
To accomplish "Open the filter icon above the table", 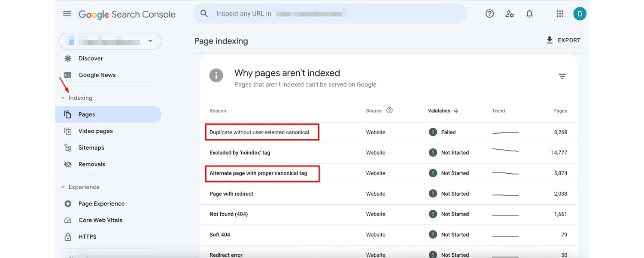I will 562,76.
